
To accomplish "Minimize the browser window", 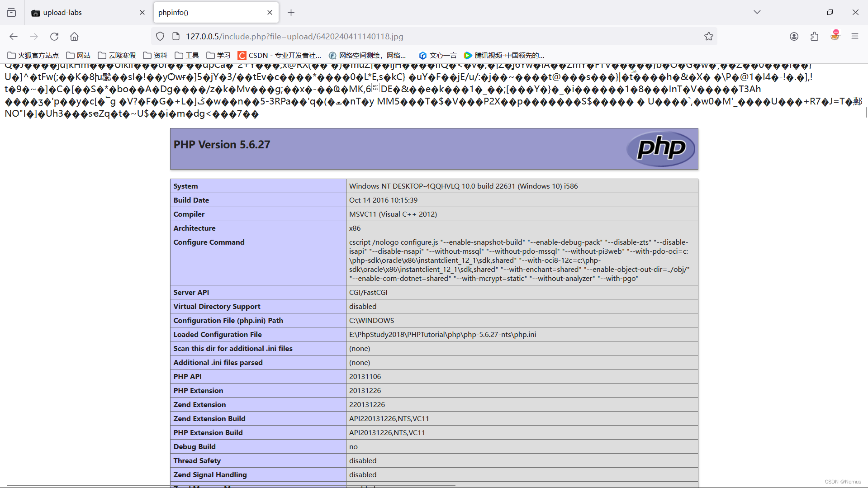I will (804, 12).
